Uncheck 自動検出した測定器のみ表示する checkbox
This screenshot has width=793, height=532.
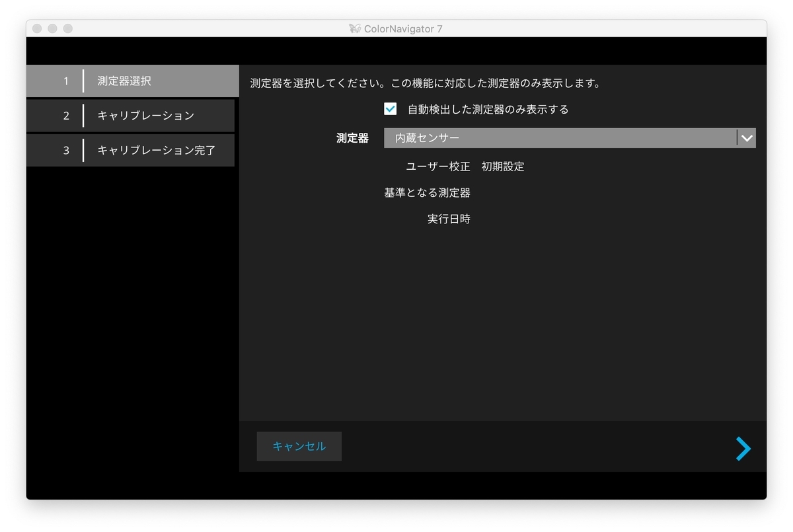(x=391, y=109)
